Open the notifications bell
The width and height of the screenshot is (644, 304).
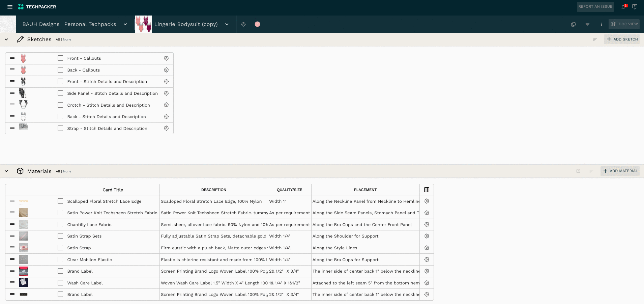click(623, 7)
